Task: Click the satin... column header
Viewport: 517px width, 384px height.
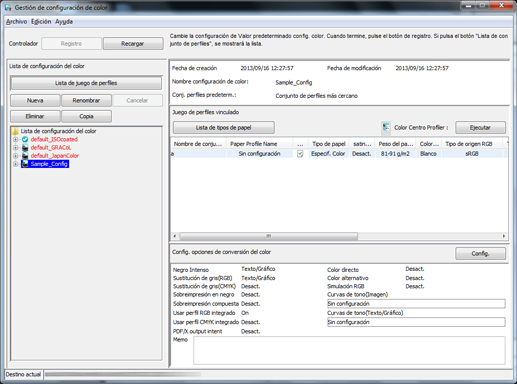Action: click(x=362, y=144)
